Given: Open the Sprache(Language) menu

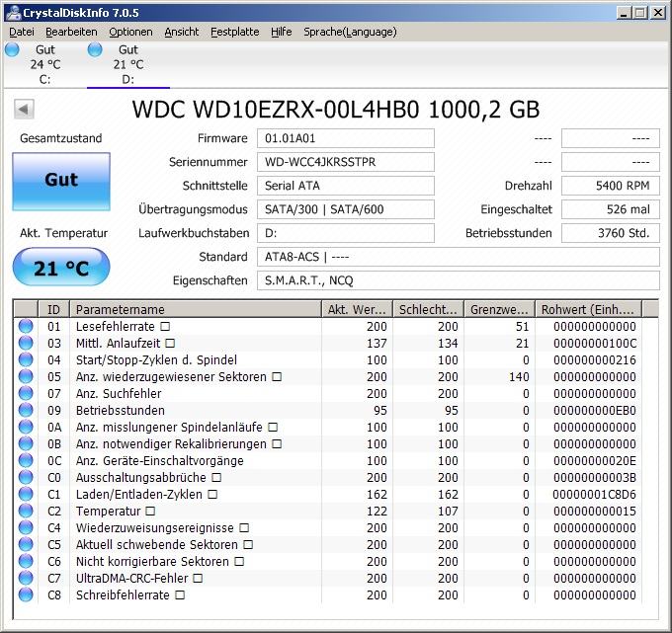Looking at the screenshot, I should pyautogui.click(x=350, y=33).
